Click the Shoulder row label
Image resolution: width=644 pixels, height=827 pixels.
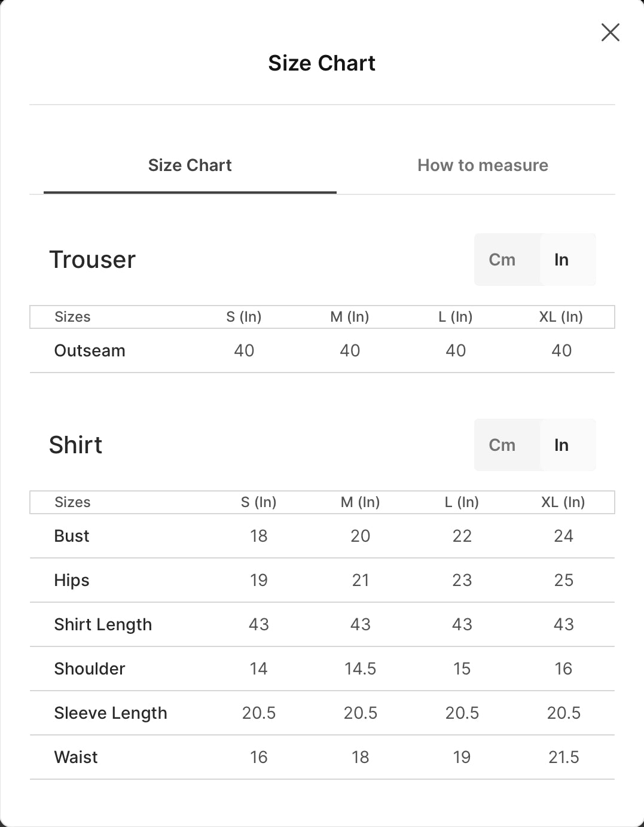[90, 669]
